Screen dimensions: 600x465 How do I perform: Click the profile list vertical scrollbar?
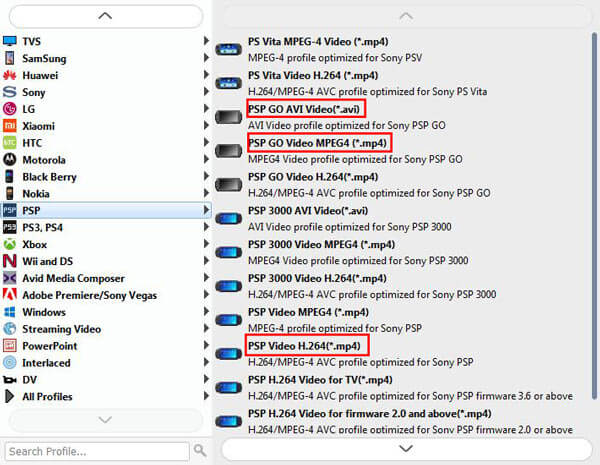(594, 216)
